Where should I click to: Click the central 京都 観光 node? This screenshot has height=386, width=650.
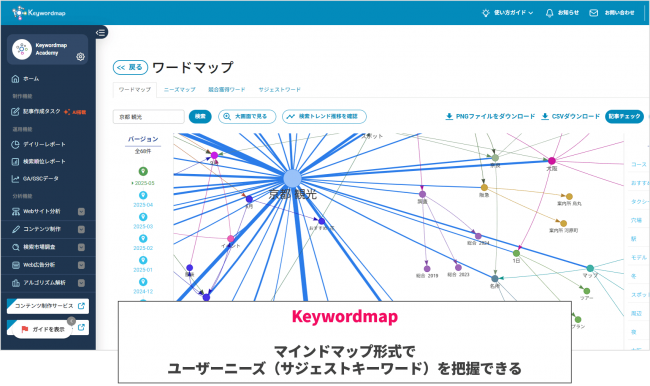292,179
